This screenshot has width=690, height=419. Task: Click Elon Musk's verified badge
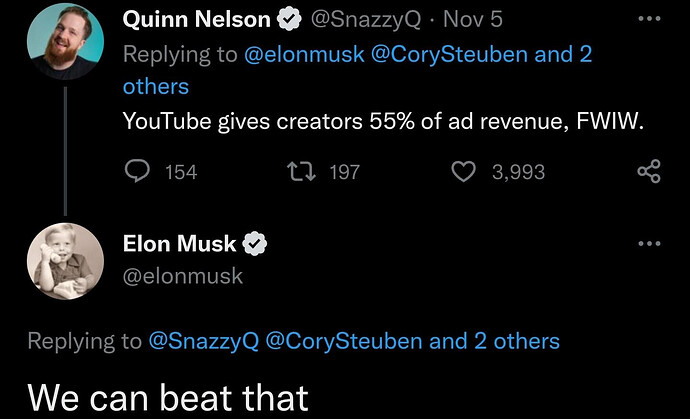(255, 244)
